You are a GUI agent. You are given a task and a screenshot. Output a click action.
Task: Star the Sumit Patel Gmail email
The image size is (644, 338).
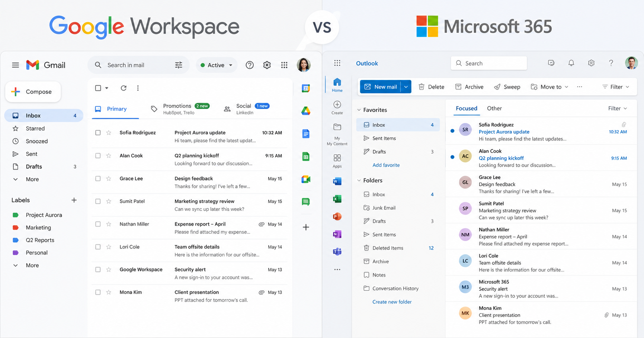(109, 201)
